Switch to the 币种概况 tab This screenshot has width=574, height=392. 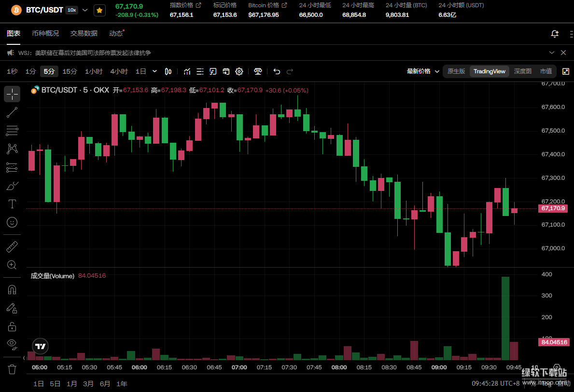(45, 33)
